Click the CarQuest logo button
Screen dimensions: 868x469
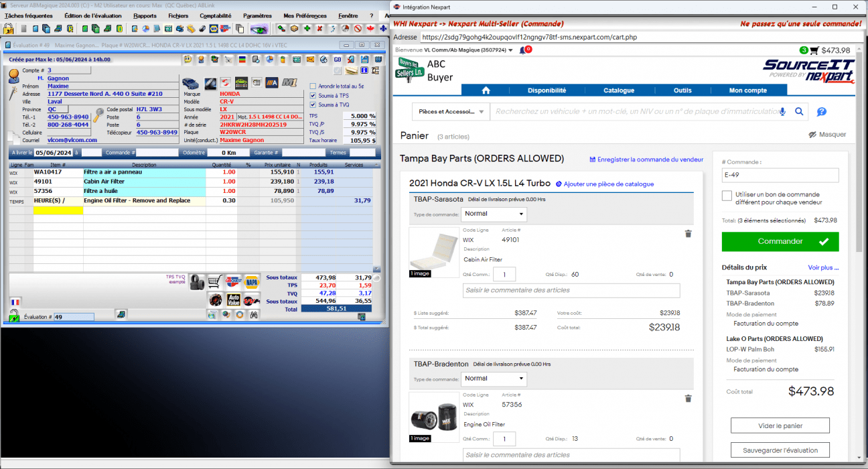[233, 281]
